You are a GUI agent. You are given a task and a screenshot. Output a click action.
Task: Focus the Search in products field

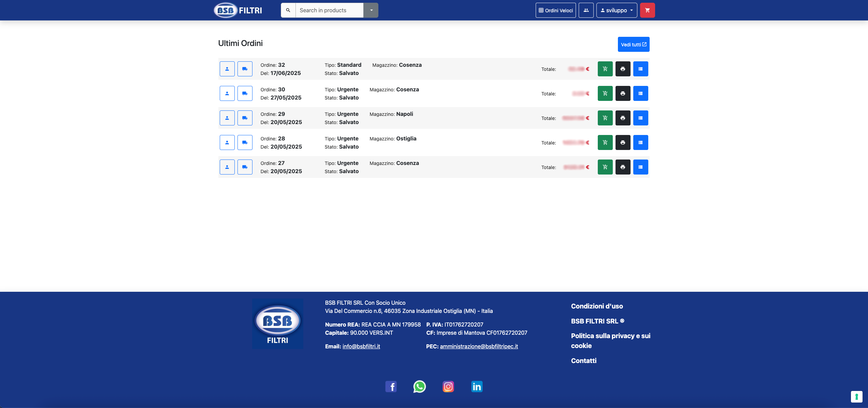pos(329,10)
